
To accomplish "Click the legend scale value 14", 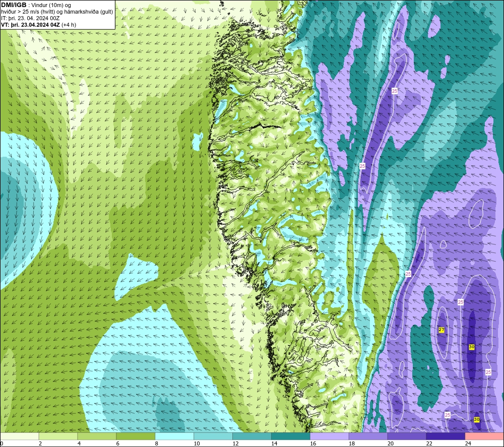I will point(274,443).
